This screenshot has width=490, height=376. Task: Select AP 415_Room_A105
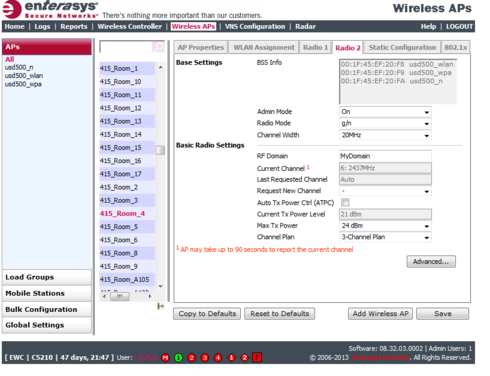pos(127,280)
